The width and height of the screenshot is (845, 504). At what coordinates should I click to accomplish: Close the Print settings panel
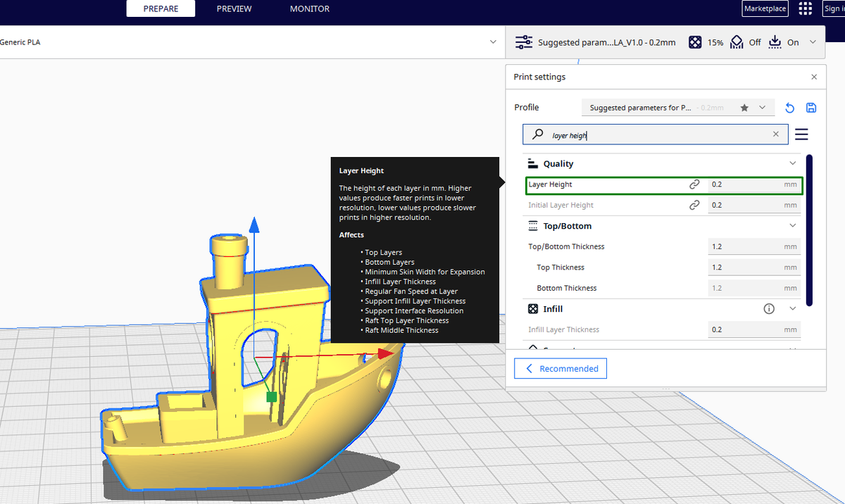[814, 77]
